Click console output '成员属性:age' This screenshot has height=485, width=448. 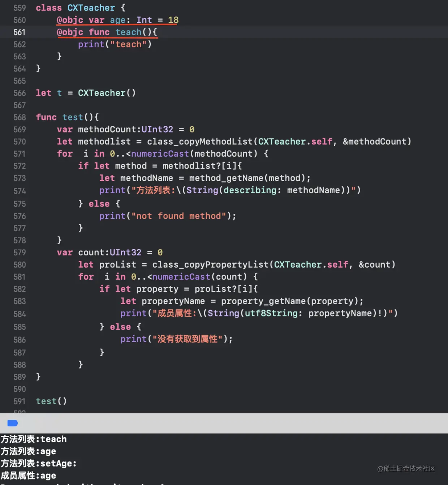pos(29,476)
